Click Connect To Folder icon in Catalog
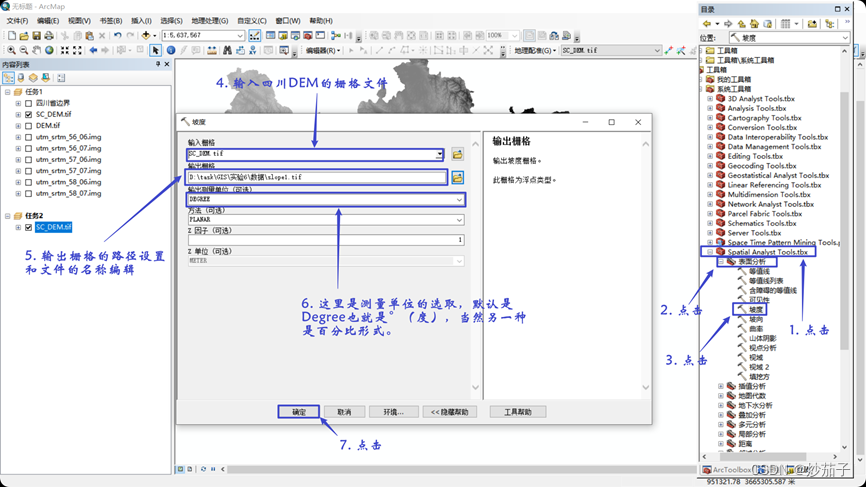866x487 pixels. pos(812,24)
